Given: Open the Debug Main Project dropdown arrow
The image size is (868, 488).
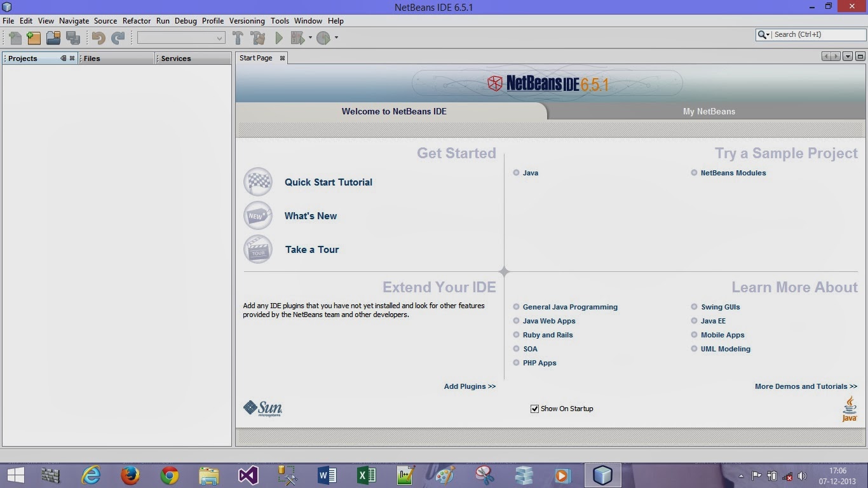Looking at the screenshot, I should click(x=310, y=37).
